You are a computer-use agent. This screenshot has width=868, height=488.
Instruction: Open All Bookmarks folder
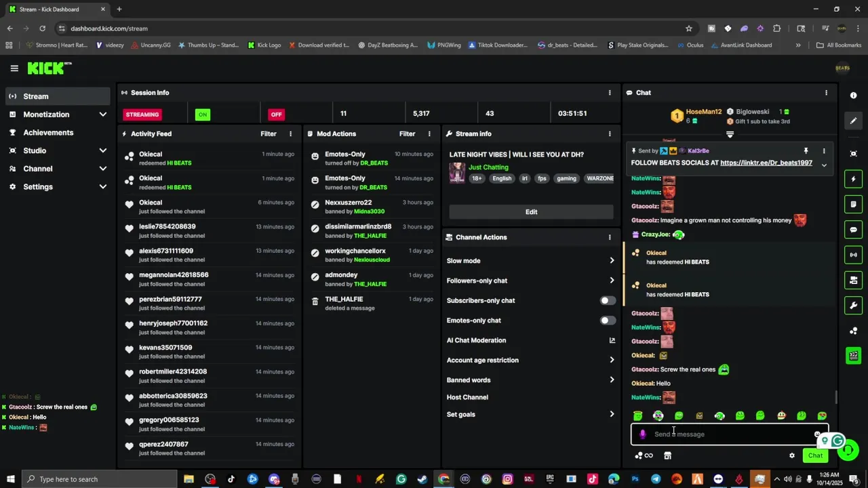pos(839,45)
